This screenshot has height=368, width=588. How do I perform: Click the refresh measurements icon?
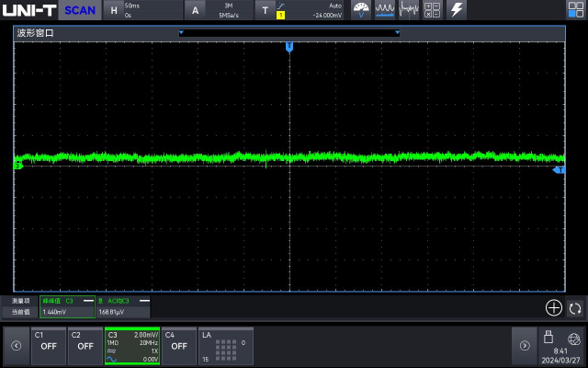coord(576,308)
